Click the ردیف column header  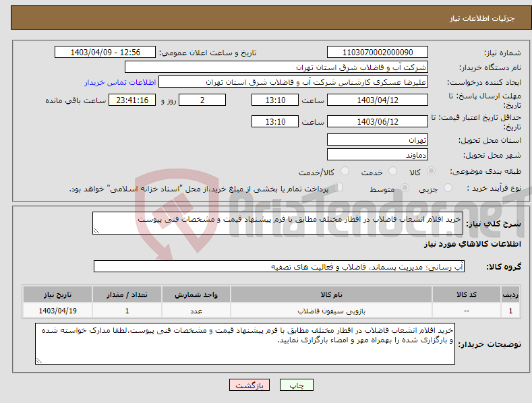click(510, 294)
